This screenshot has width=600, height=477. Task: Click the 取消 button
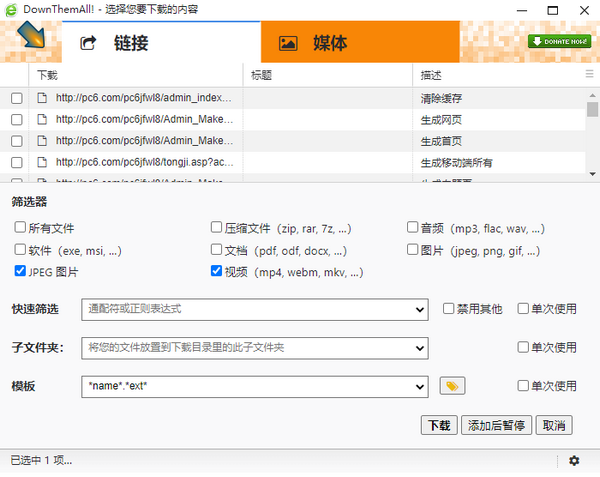(554, 425)
